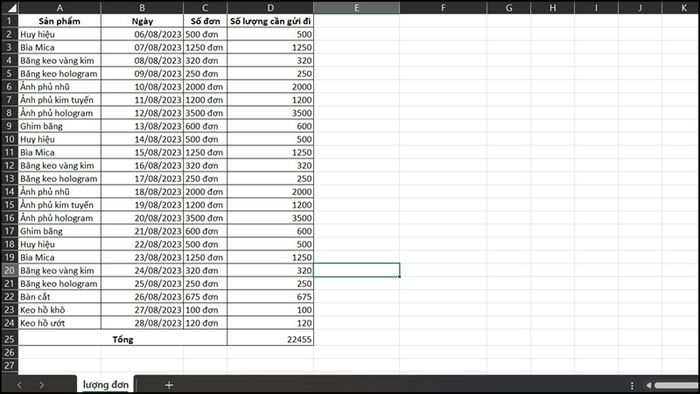Select column A header
This screenshot has height=394, width=700.
click(x=59, y=8)
